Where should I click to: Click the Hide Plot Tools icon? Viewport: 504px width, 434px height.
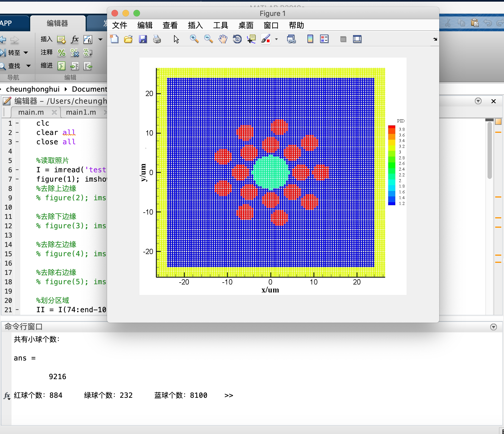343,39
